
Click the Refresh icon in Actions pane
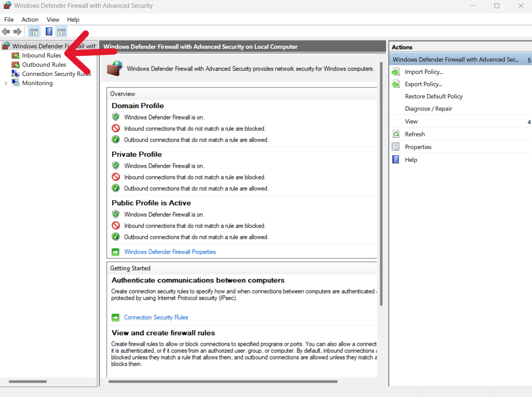coord(396,134)
